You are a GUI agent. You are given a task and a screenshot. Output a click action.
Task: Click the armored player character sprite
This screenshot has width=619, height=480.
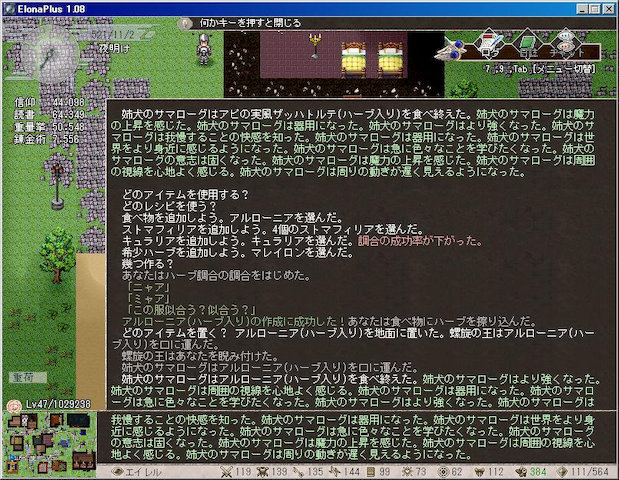click(x=204, y=49)
